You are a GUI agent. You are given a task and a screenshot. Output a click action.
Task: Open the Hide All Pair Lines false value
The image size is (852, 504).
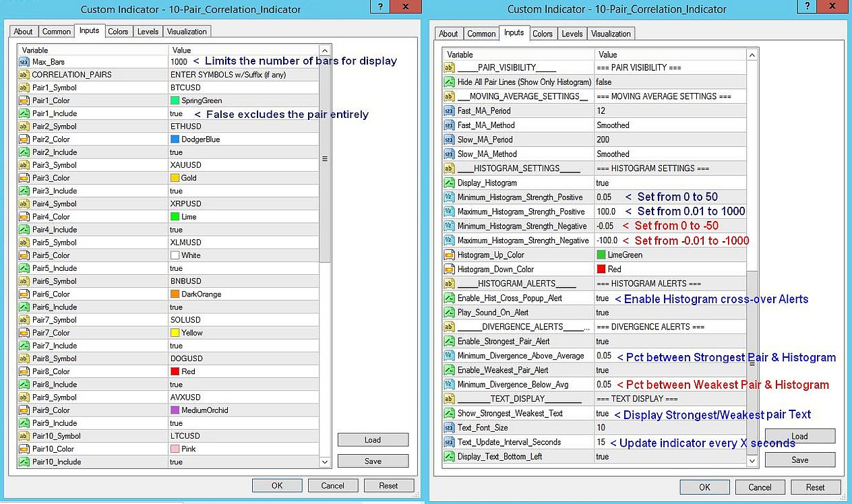coord(604,82)
